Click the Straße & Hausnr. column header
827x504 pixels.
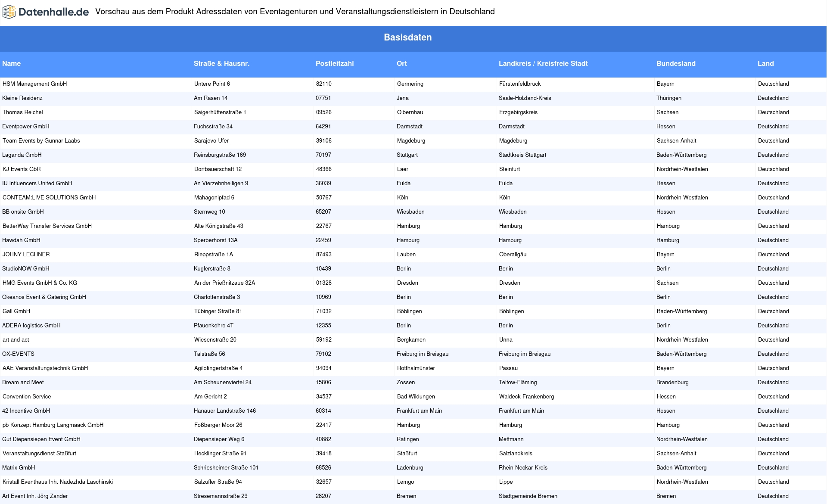(221, 64)
